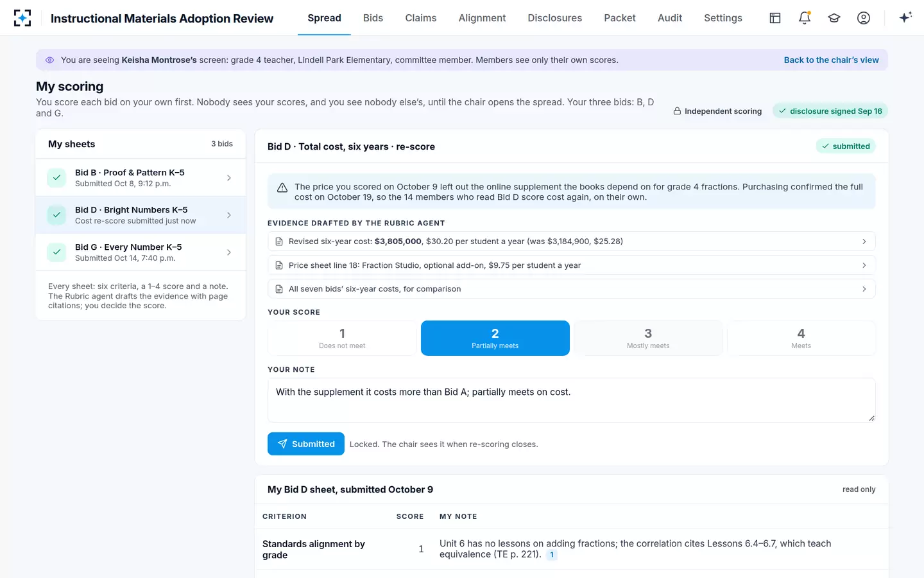
Task: Click the document icon for Price sheet line 18
Action: (x=279, y=265)
